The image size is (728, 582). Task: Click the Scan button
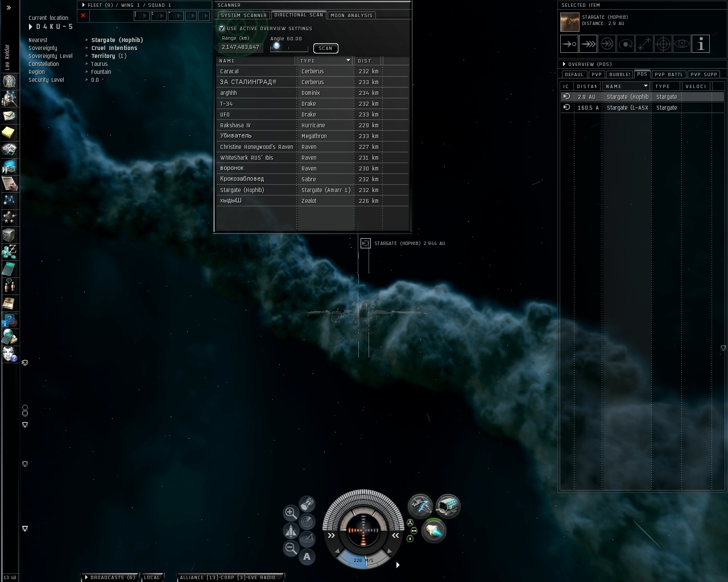tap(326, 48)
